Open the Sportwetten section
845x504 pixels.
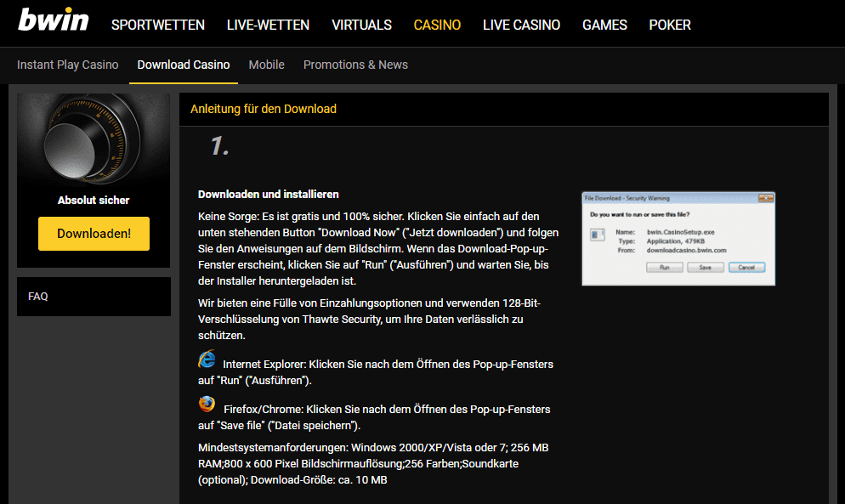[x=158, y=25]
